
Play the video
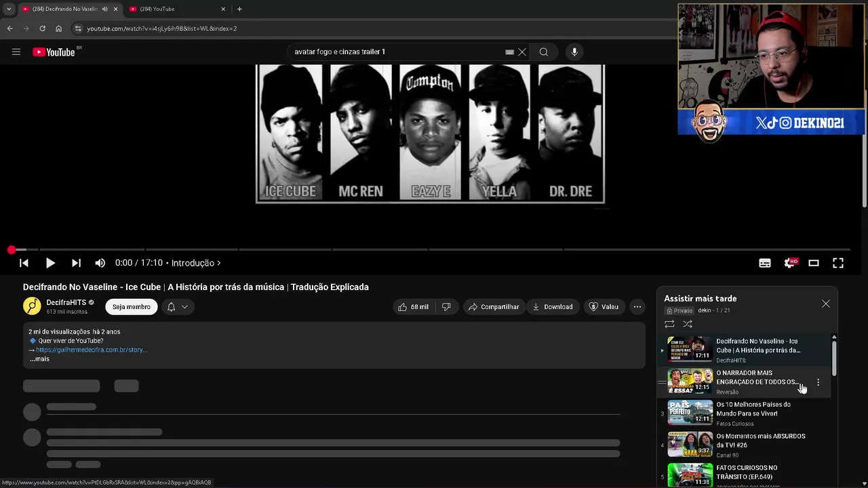click(50, 263)
